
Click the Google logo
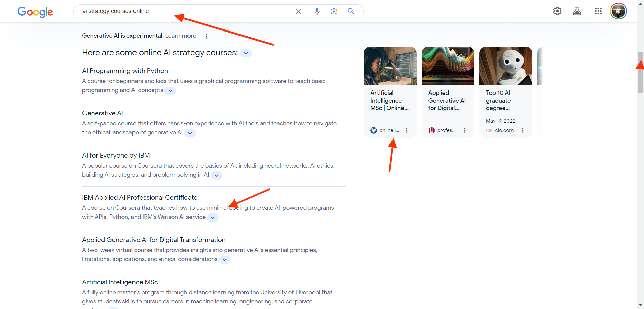(35, 12)
